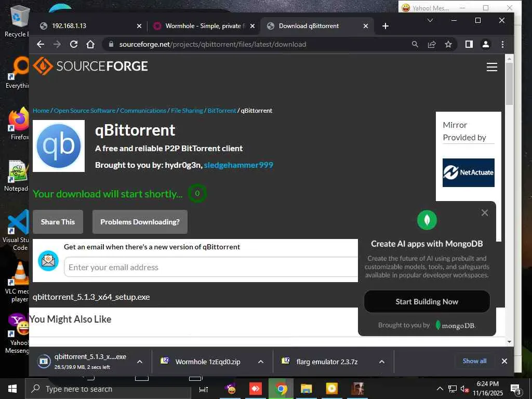532x399 pixels.
Task: Click the browser forward arrow
Action: 57,44
